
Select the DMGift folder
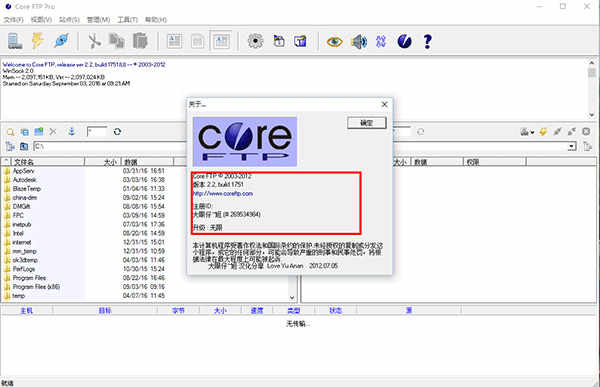click(21, 206)
